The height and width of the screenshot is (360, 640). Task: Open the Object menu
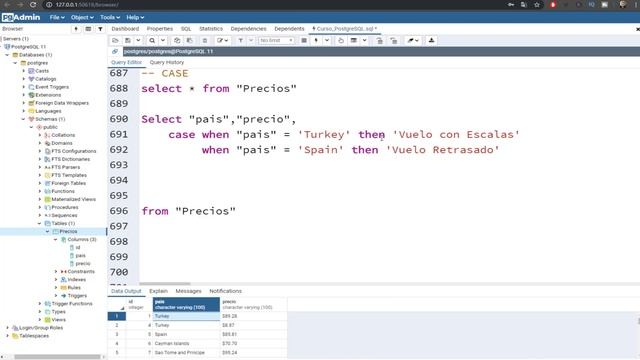pos(82,17)
